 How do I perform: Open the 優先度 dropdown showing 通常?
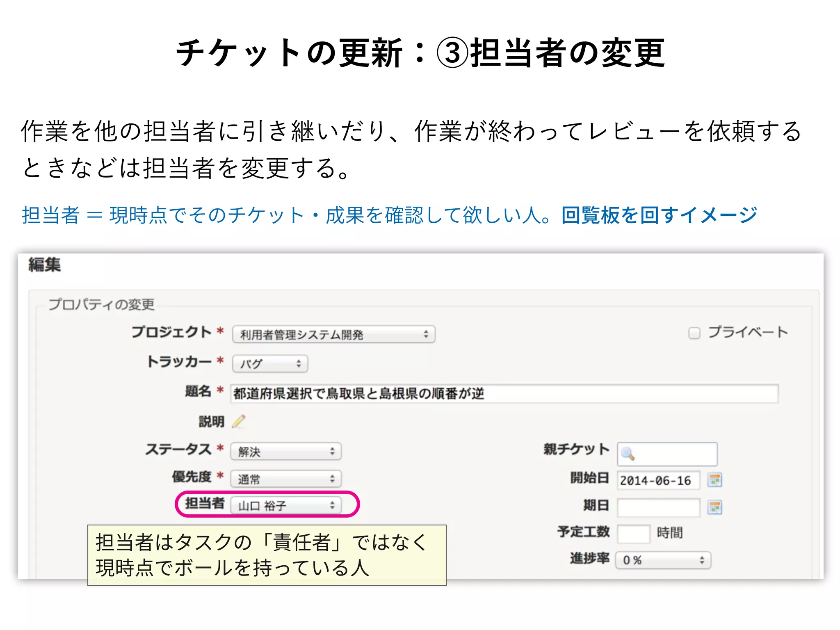click(x=286, y=479)
